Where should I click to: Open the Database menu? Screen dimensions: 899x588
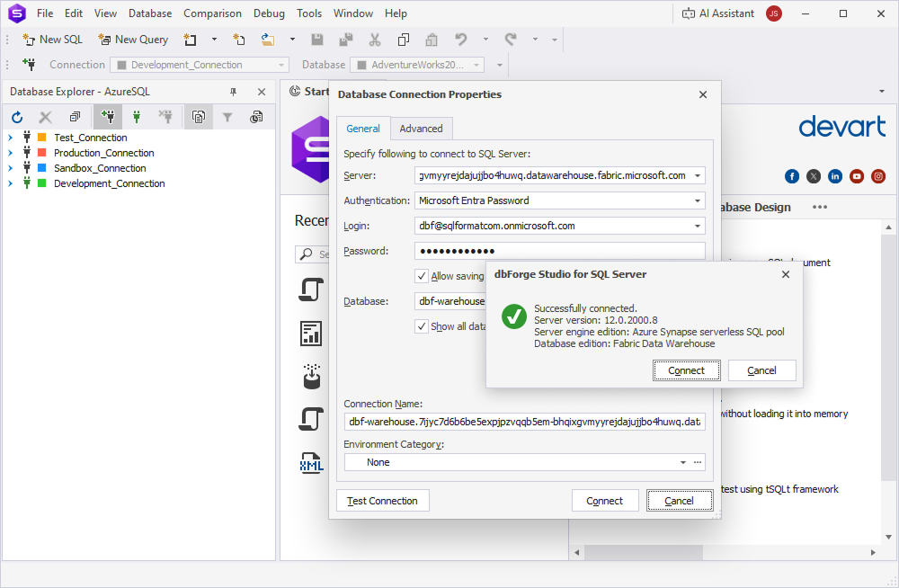(x=149, y=13)
